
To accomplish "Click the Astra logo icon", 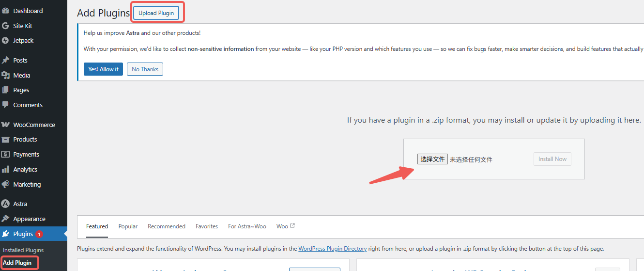I will [6, 204].
